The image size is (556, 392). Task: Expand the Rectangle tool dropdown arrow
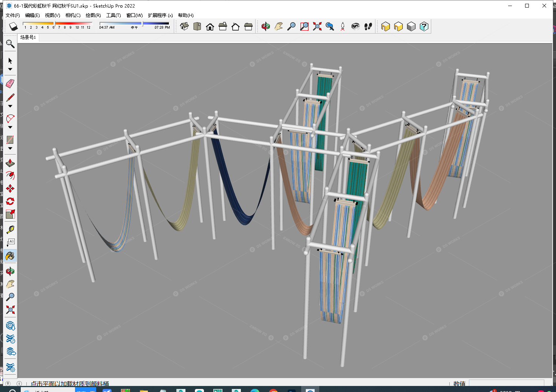[10, 149]
